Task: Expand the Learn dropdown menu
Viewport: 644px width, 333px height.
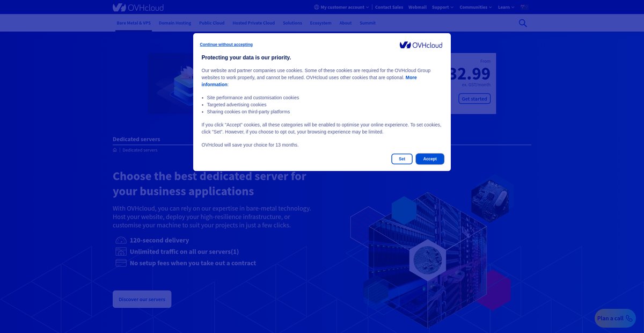Action: (506, 8)
